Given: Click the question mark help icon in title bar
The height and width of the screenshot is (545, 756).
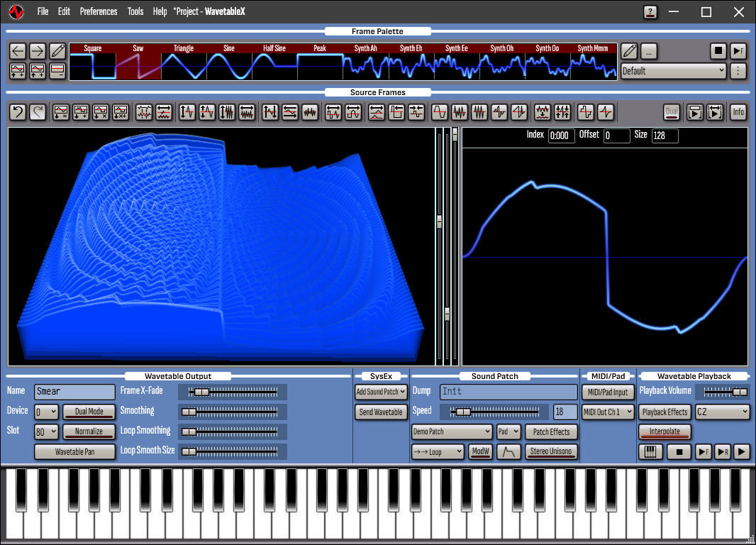Looking at the screenshot, I should pyautogui.click(x=650, y=12).
